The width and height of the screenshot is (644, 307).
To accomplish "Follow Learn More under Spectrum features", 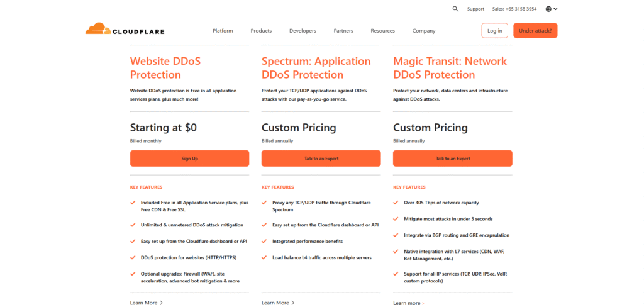I will pyautogui.click(x=277, y=303).
